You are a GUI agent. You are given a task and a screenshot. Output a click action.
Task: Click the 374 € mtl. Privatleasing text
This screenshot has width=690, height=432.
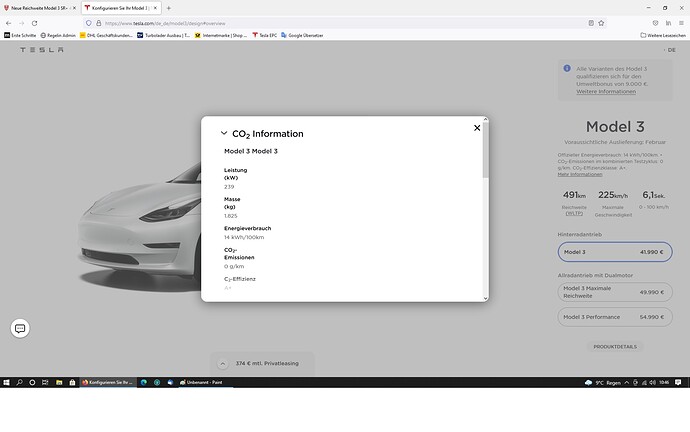pos(267,364)
